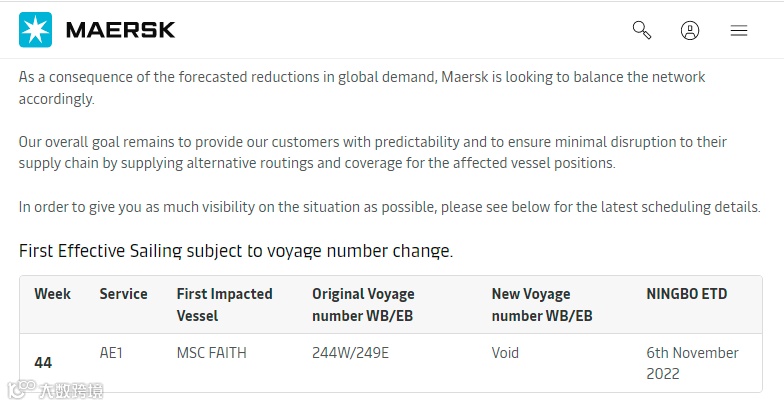
Task: Click the First Effective Sailing heading
Action: (236, 250)
